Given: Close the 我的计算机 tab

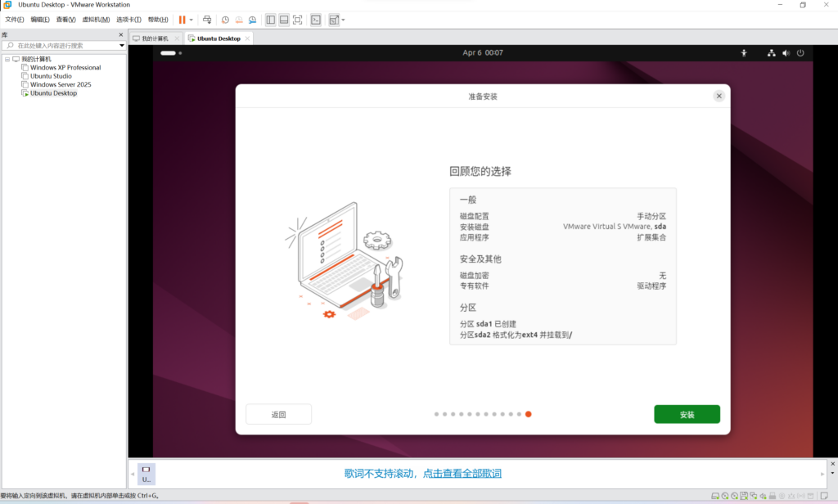Looking at the screenshot, I should point(177,38).
